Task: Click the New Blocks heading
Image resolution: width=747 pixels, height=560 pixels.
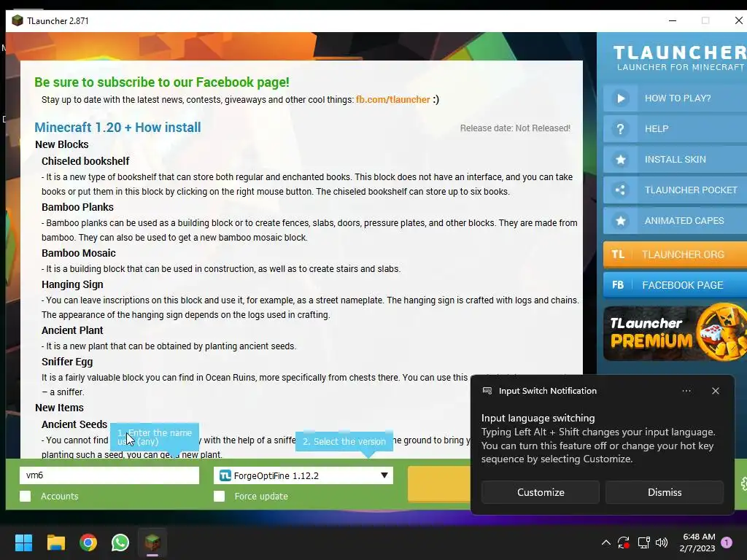Action: [62, 144]
